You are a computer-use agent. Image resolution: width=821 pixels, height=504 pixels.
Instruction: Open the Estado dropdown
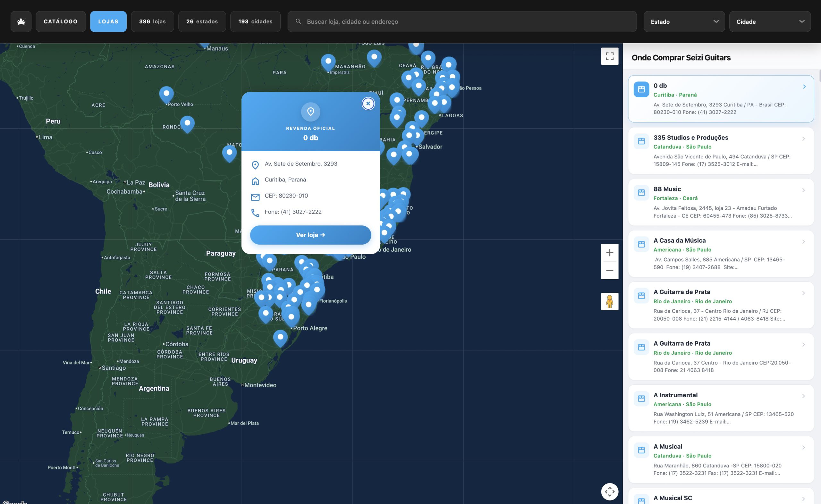click(x=684, y=22)
